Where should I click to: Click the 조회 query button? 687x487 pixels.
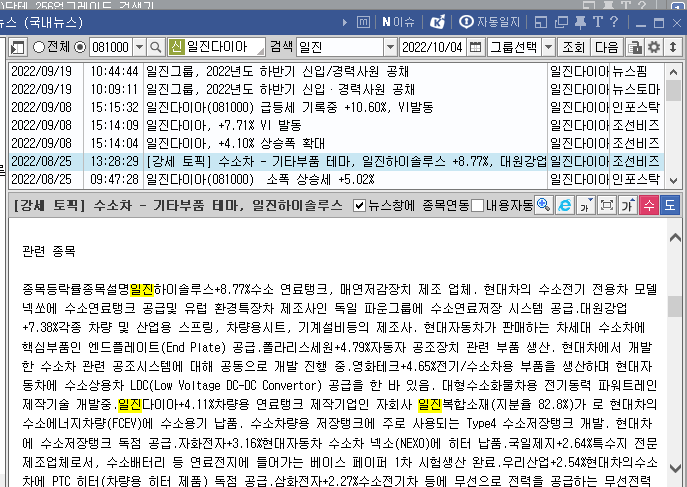[574, 47]
